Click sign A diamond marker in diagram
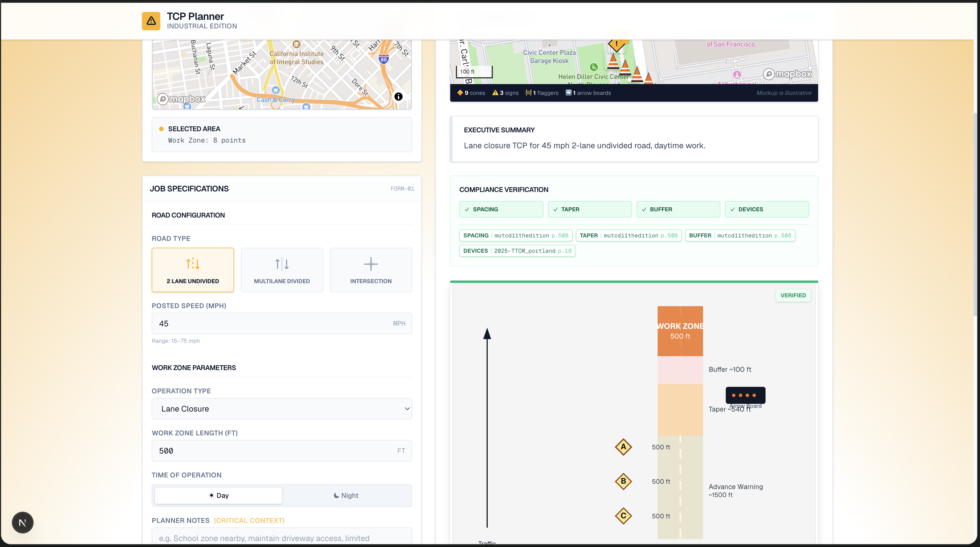The height and width of the screenshot is (547, 980). pos(623,446)
